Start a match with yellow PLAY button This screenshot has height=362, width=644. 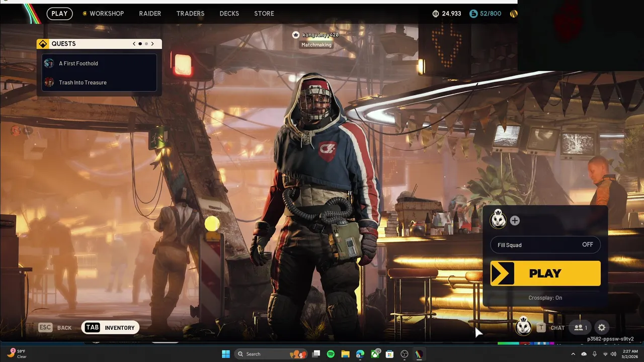(545, 273)
